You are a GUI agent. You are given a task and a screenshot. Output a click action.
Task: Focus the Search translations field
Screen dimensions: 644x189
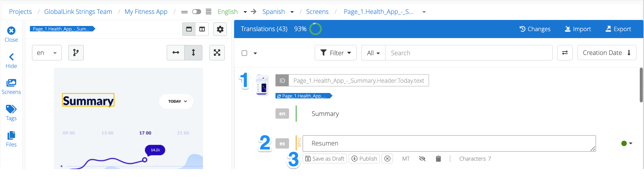[x=469, y=53]
